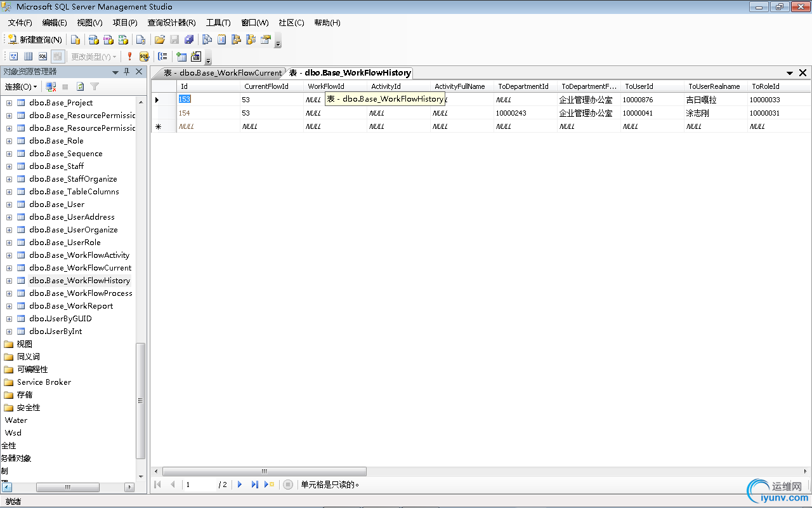Open the Connect (连接) dropdown in Object Explorer
This screenshot has width=812, height=508.
pyautogui.click(x=21, y=86)
